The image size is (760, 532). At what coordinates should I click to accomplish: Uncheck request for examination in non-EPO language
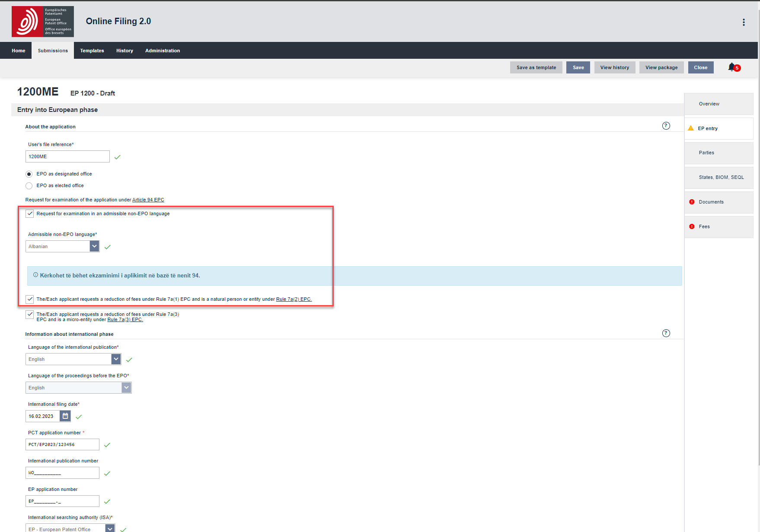(30, 214)
